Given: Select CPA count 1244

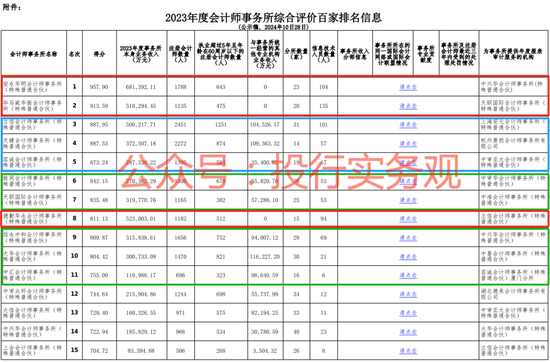Looking at the screenshot, I should click(181, 294).
